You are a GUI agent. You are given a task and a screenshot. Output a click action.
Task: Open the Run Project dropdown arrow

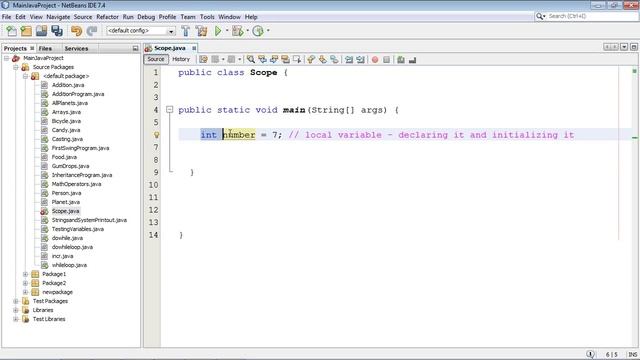point(227,31)
